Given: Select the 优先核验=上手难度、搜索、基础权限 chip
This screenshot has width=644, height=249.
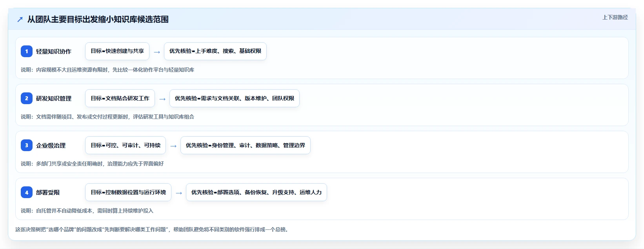Looking at the screenshot, I should click(x=215, y=51).
